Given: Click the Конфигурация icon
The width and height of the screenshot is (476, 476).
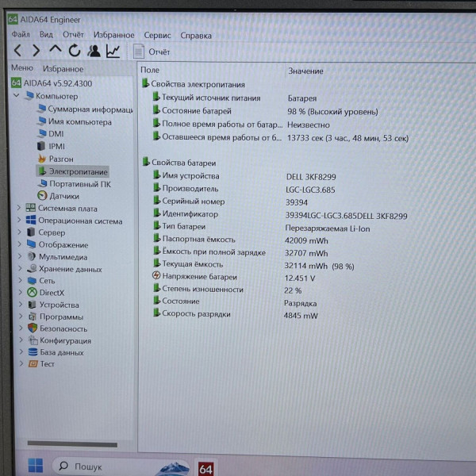Looking at the screenshot, I should click(x=33, y=340).
